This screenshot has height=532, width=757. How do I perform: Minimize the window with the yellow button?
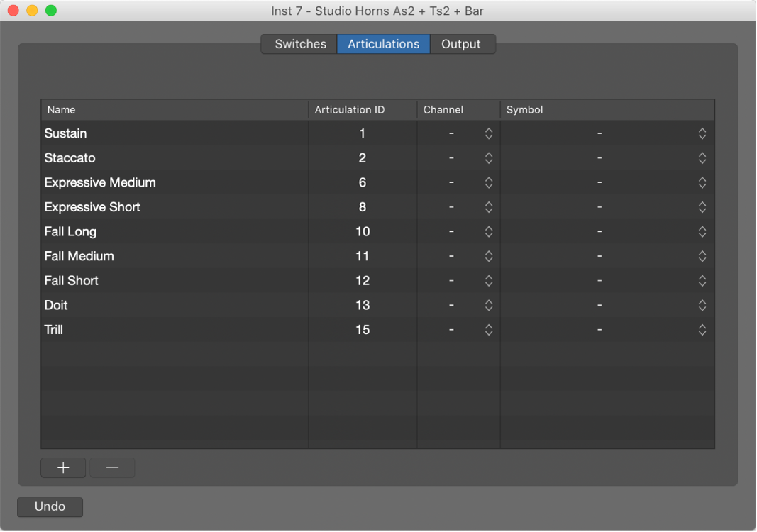pos(32,11)
